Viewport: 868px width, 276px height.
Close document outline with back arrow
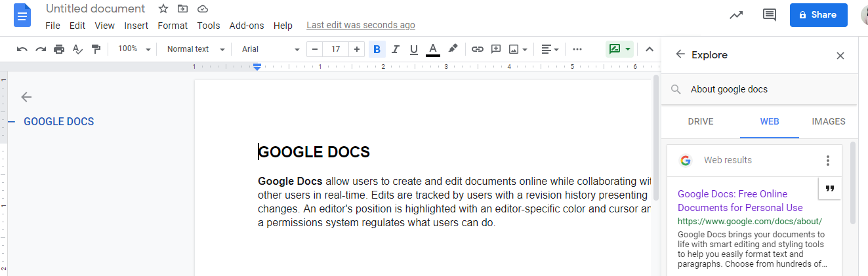click(x=26, y=97)
